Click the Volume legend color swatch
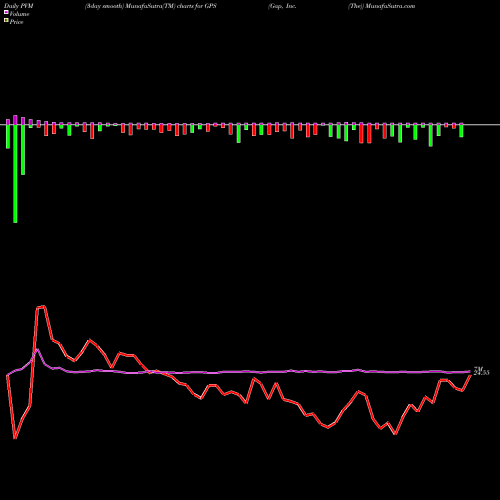This screenshot has width=500, height=500. [x=6, y=13]
